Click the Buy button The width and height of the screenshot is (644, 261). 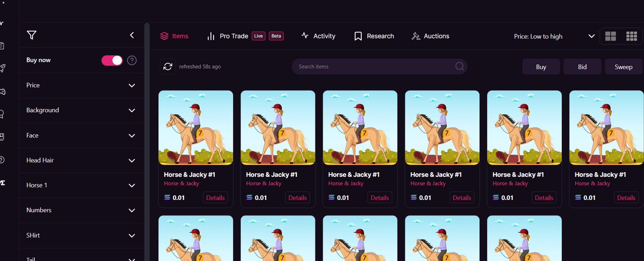[x=541, y=67]
